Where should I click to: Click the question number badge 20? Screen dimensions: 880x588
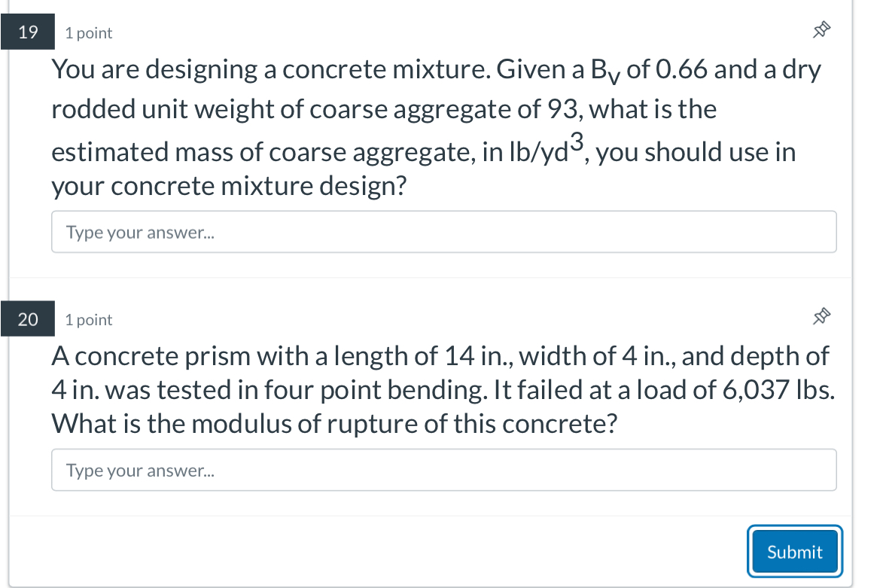point(28,318)
